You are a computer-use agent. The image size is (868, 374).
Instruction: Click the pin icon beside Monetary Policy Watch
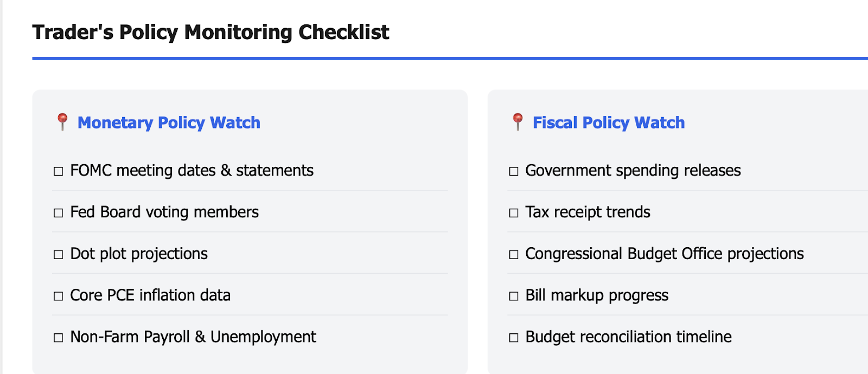click(x=62, y=122)
